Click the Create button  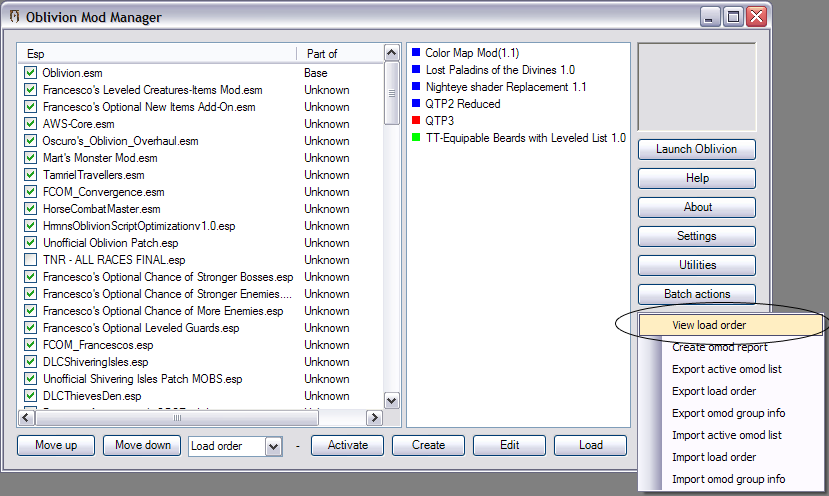coord(428,445)
